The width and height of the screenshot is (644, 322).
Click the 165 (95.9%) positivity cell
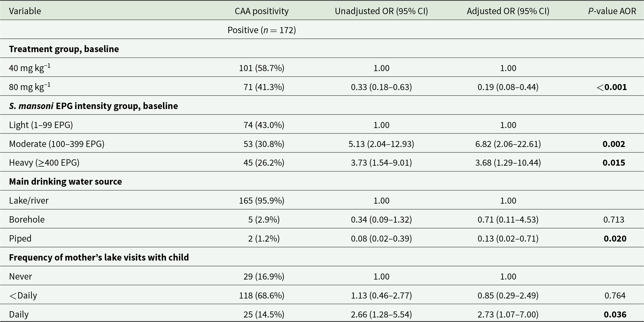262,201
